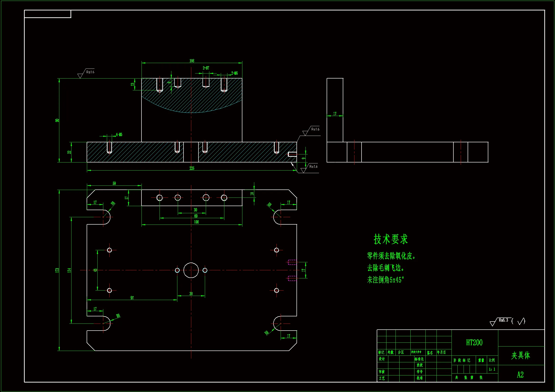Click the 97 horizontal dimension text
Image resolution: width=555 pixels, height=392 pixels.
[x=132, y=298]
